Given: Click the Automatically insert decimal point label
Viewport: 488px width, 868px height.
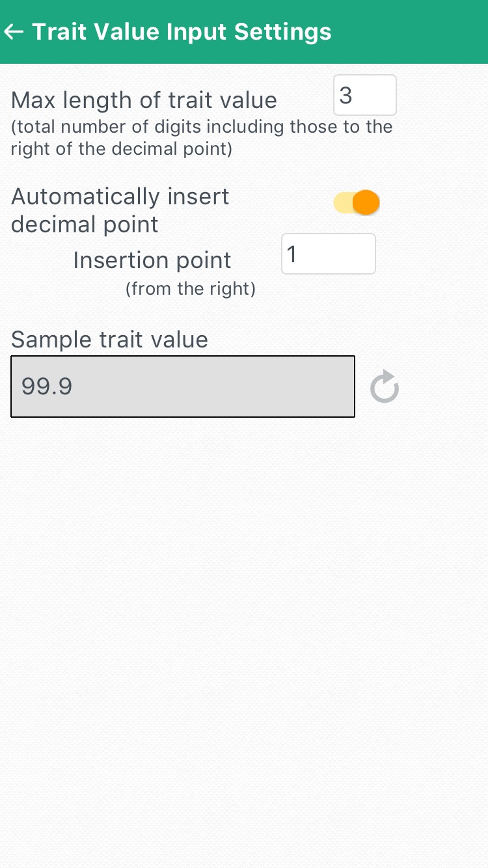Looking at the screenshot, I should 120,210.
